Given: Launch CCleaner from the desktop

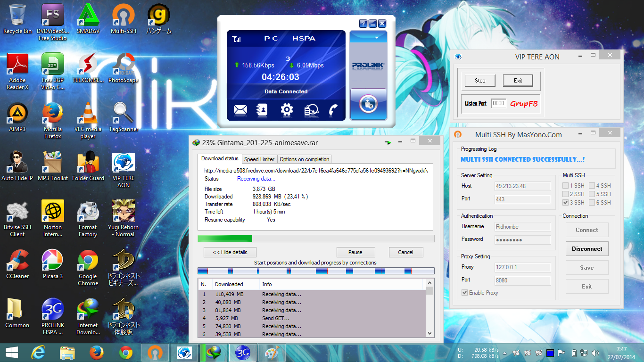Looking at the screenshot, I should [x=17, y=264].
